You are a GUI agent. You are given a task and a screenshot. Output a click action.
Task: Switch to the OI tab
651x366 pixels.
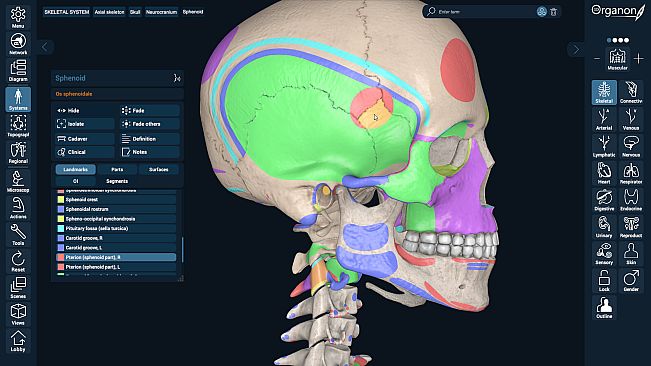click(x=76, y=181)
